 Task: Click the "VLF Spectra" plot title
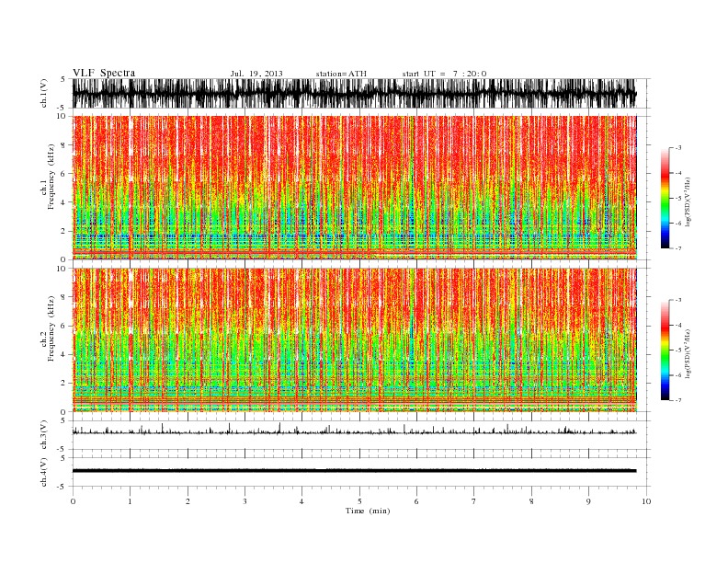pos(104,73)
